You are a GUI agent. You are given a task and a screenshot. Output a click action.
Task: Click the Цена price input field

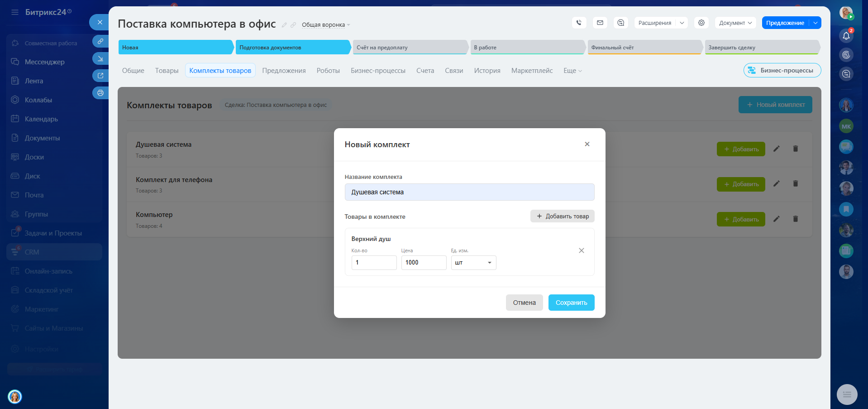(x=423, y=263)
